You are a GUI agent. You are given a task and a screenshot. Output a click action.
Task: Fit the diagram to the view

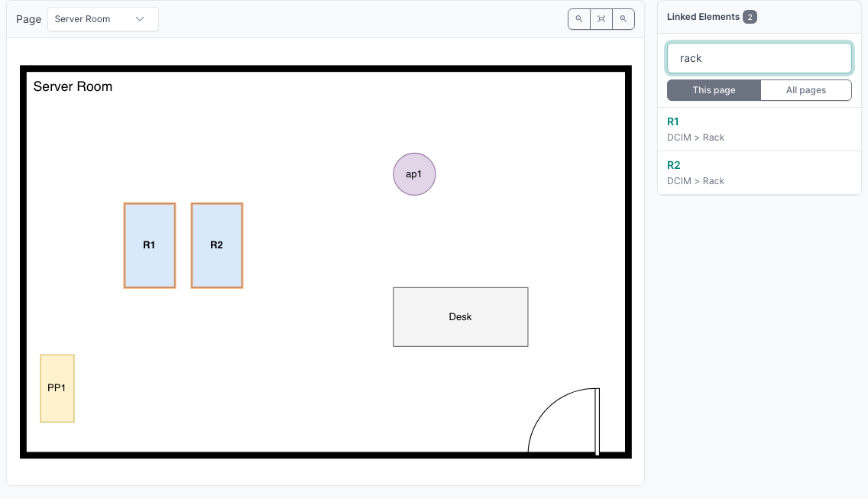tap(601, 19)
